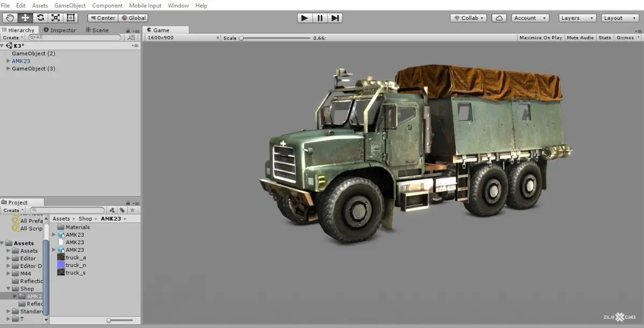The height and width of the screenshot is (328, 644).
Task: Click the Hierarchy search-by-type icon
Action: click(130, 38)
